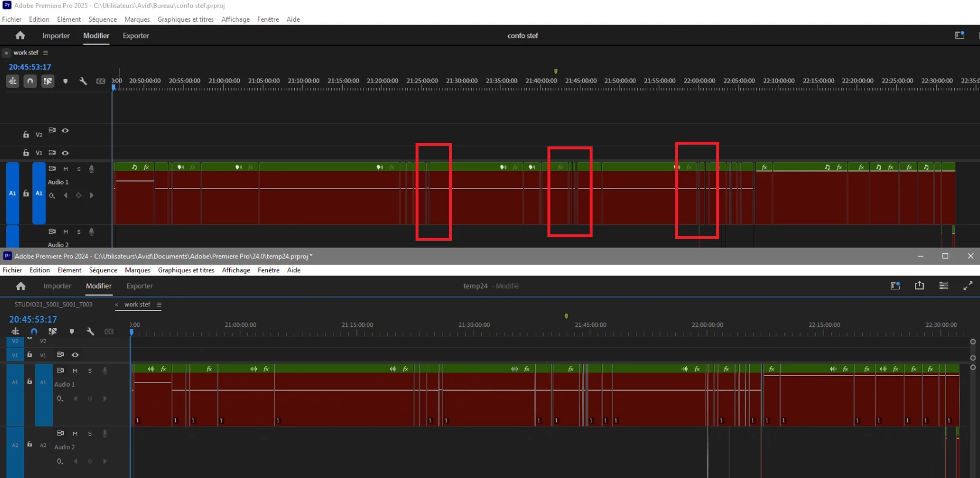Click nest insert icon in Premiere 2025 timeline
Viewport: 980px width, 478px height.
pyautogui.click(x=12, y=81)
